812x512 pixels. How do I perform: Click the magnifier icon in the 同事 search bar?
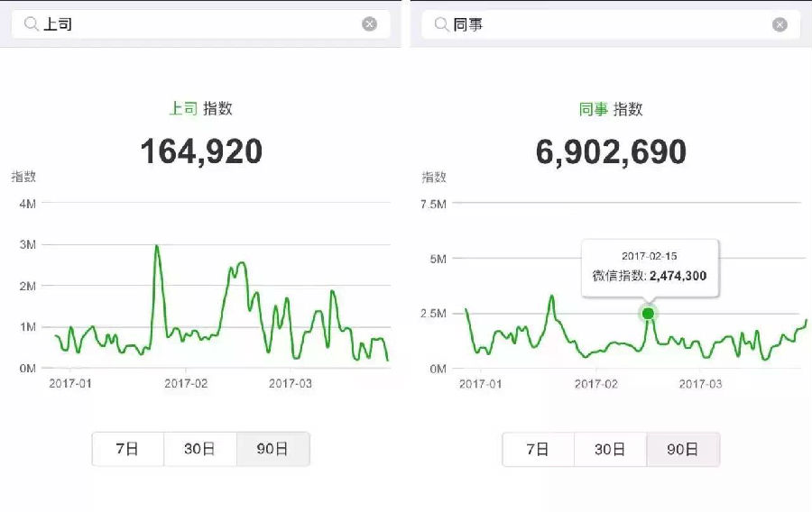click(x=441, y=25)
